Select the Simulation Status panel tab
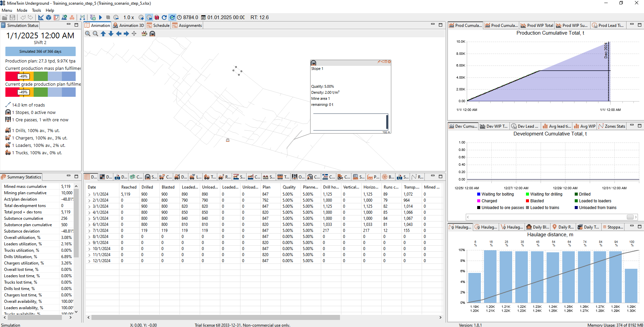This screenshot has height=327, width=644. (x=20, y=25)
